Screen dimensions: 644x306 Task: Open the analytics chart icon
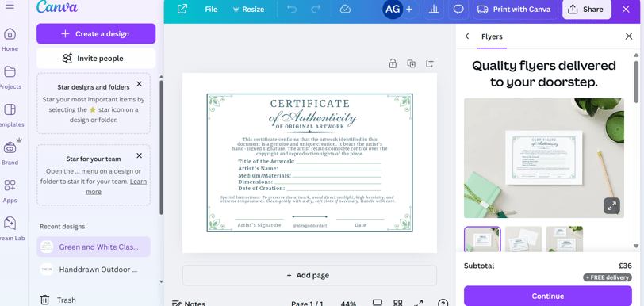(434, 9)
